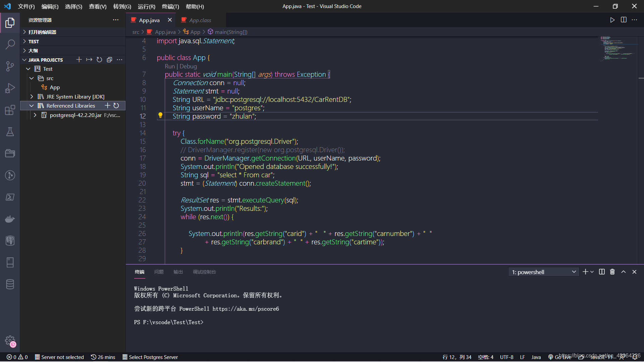Open the PostgreSQL elephant view

[x=10, y=241]
